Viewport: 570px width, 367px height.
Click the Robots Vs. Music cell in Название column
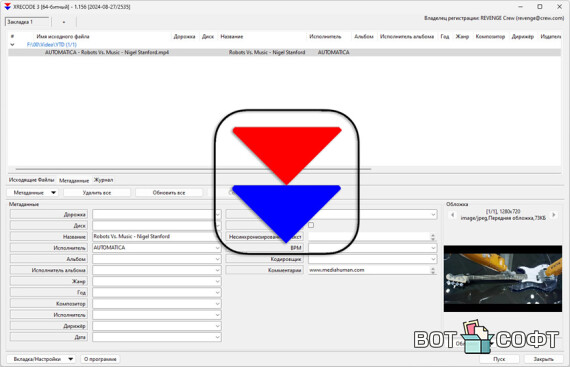(267, 52)
